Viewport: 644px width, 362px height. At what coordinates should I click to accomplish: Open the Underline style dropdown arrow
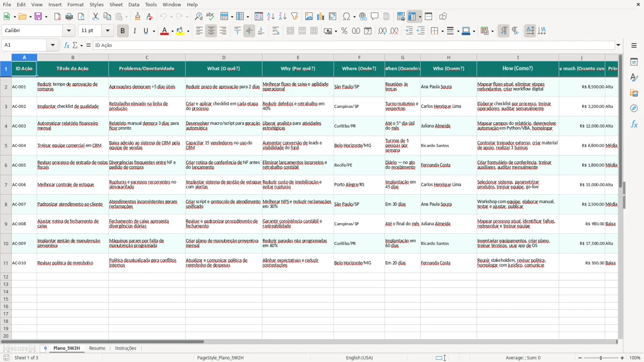click(x=153, y=31)
